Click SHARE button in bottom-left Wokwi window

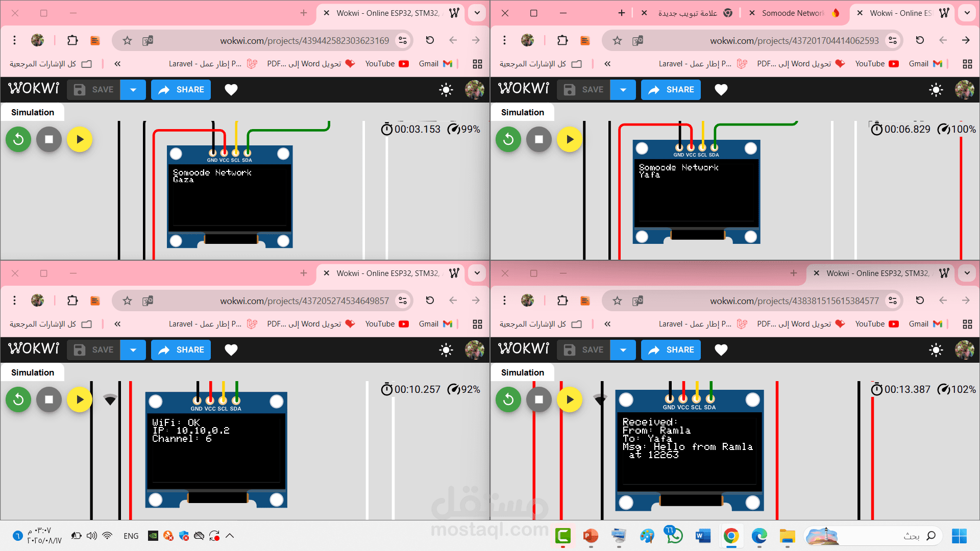coord(181,350)
